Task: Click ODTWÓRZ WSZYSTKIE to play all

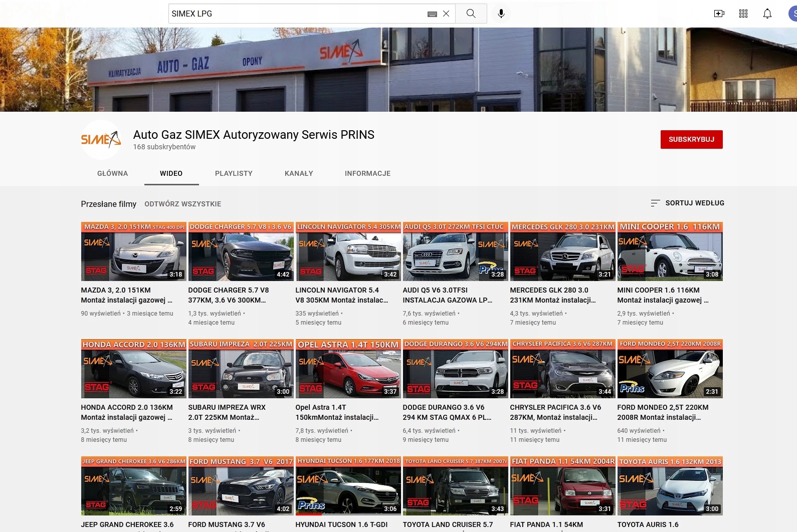Action: pos(183,204)
